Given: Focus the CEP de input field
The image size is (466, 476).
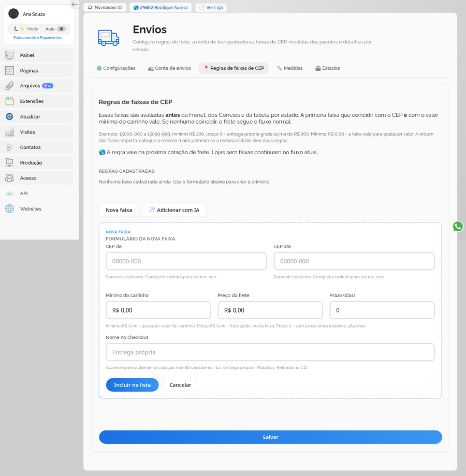Looking at the screenshot, I should [x=186, y=261].
